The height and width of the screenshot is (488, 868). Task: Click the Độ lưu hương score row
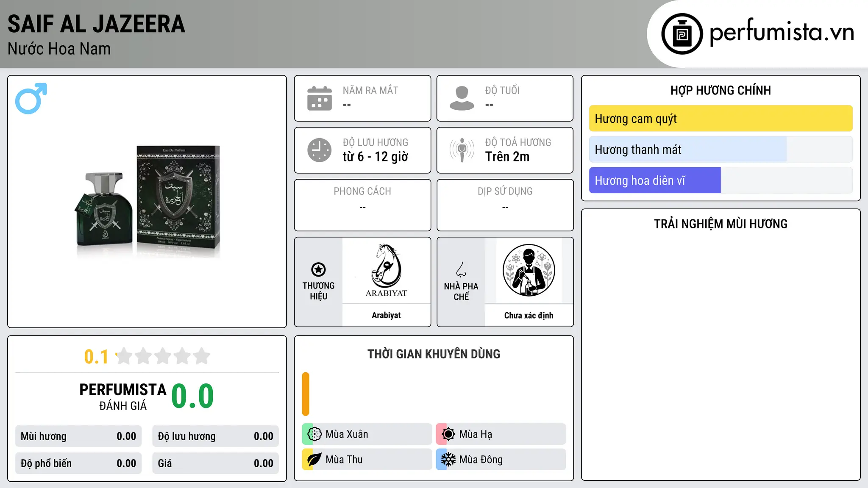point(215,436)
